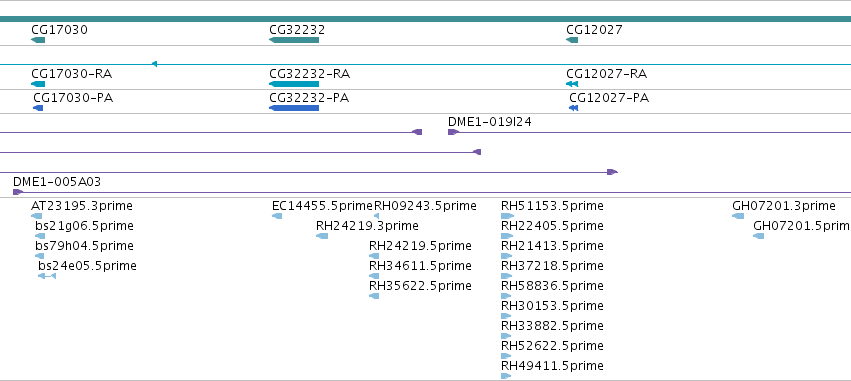Click the GH07201.3prime EST glyph
The height and width of the screenshot is (381, 851).
[738, 216]
